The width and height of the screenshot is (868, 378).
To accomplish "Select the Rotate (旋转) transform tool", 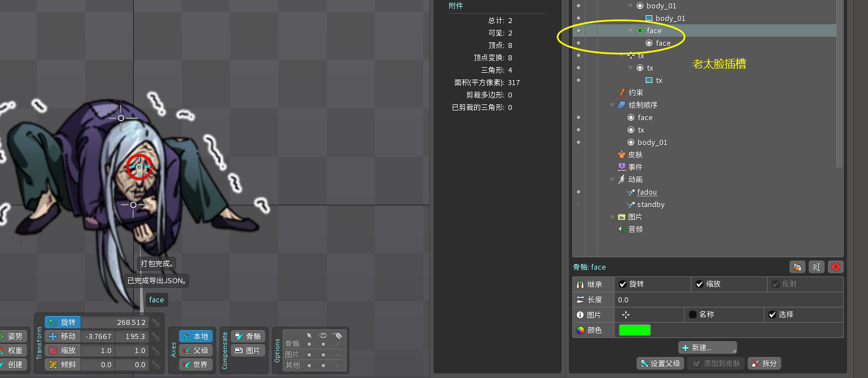I will (63, 323).
